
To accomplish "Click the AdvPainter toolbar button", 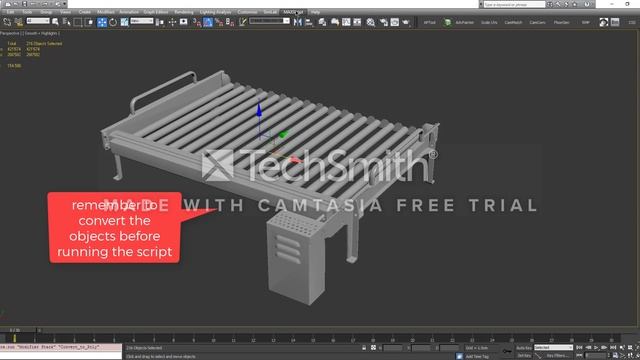I will (x=464, y=22).
